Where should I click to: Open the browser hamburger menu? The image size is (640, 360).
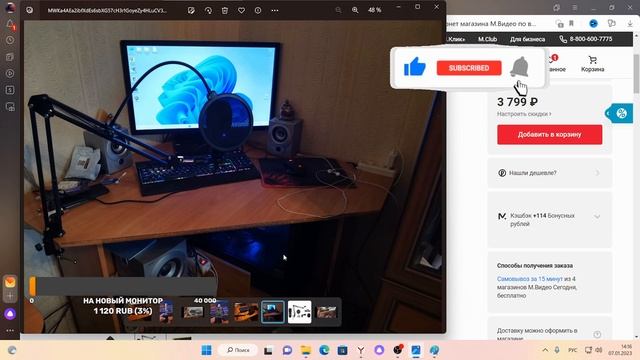574,7
